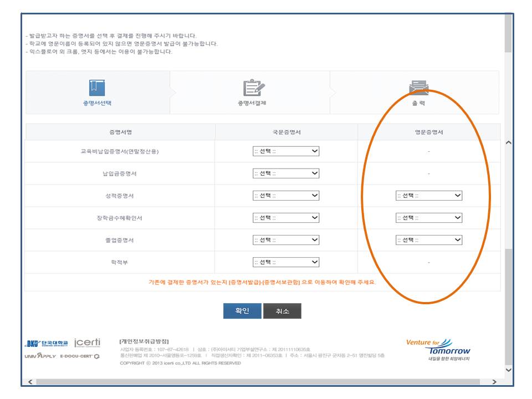Click the 증명서결제 clipboard step icon
The height and width of the screenshot is (399, 532).
click(254, 88)
